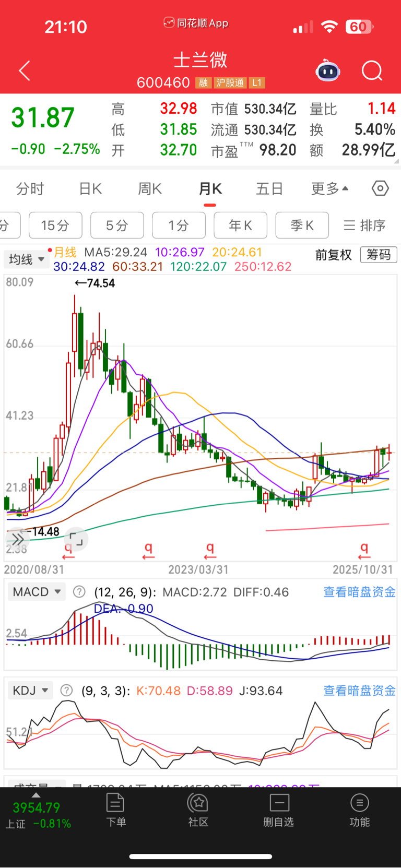Open chart settings hexagon icon
The image size is (401, 868).
click(x=380, y=188)
